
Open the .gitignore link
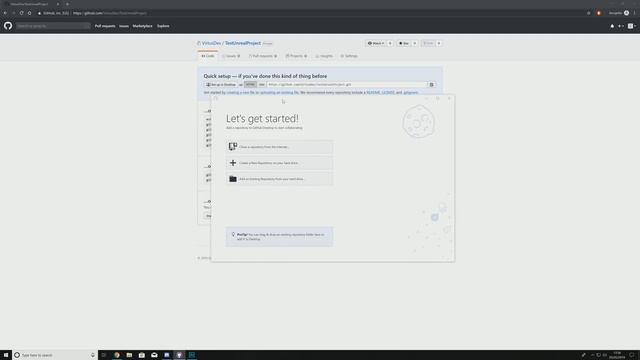point(411,93)
